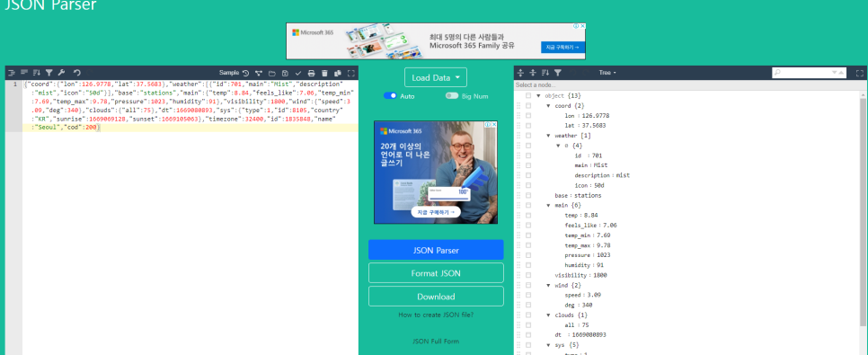This screenshot has width=868, height=355.
Task: Toggle fullscreen on the left editor
Action: 351,73
